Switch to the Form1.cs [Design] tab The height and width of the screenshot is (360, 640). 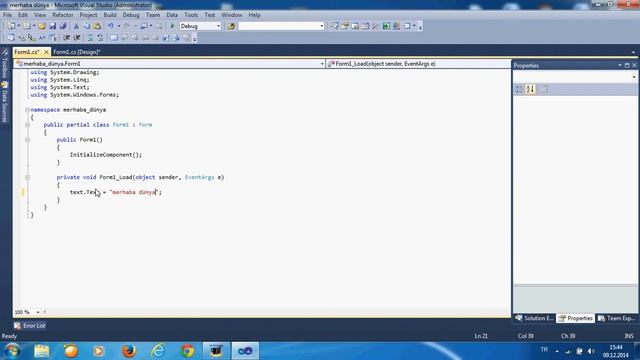coord(77,52)
